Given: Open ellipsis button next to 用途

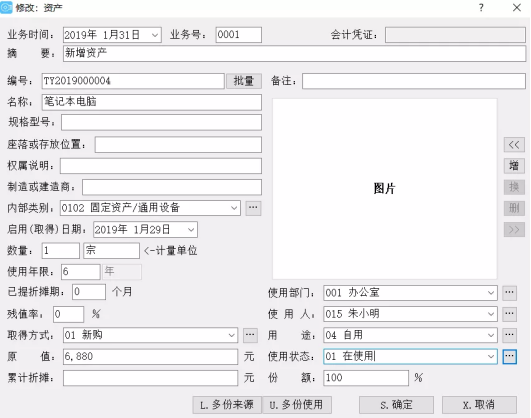Looking at the screenshot, I should point(509,335).
